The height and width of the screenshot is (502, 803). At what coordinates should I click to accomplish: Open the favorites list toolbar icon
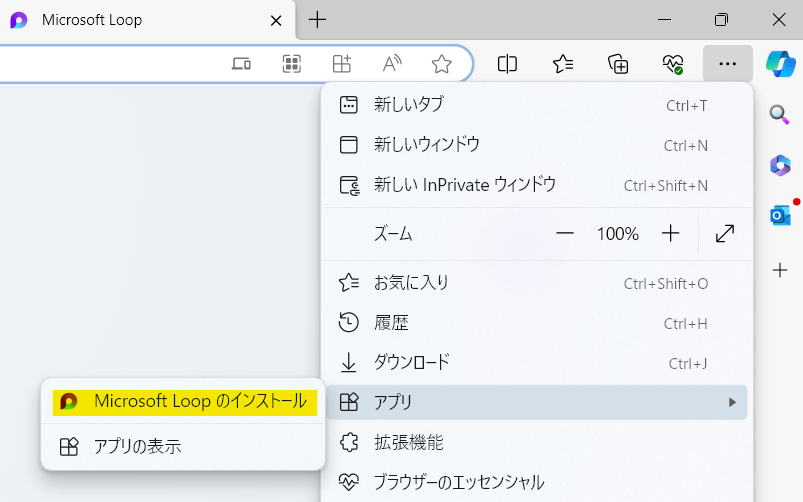pos(563,64)
